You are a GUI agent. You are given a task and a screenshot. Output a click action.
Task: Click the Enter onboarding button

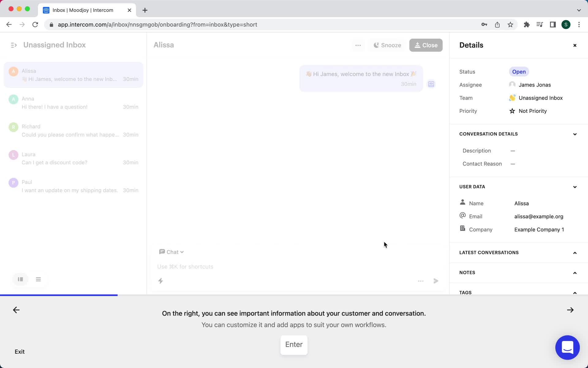coord(294,344)
